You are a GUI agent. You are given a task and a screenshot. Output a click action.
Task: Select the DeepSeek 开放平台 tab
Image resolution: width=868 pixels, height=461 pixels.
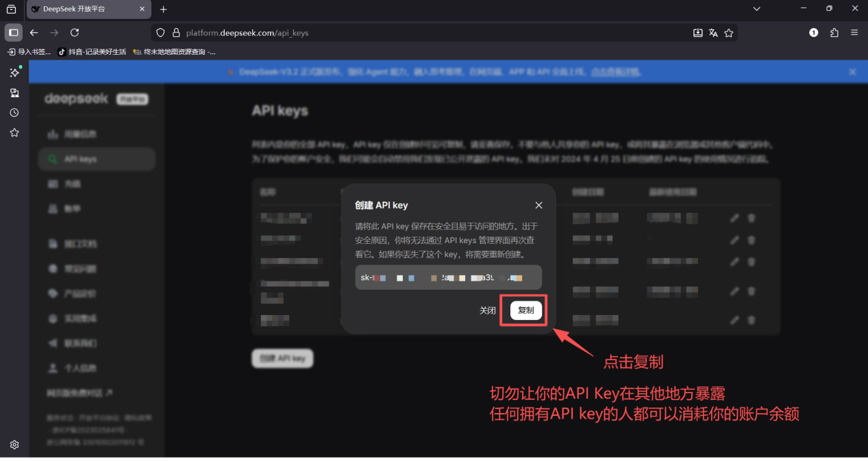[x=88, y=9]
